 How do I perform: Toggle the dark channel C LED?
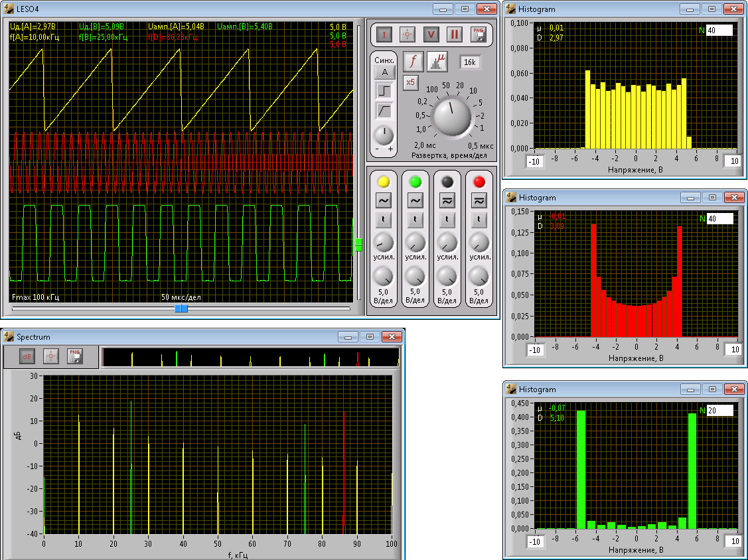tap(447, 182)
